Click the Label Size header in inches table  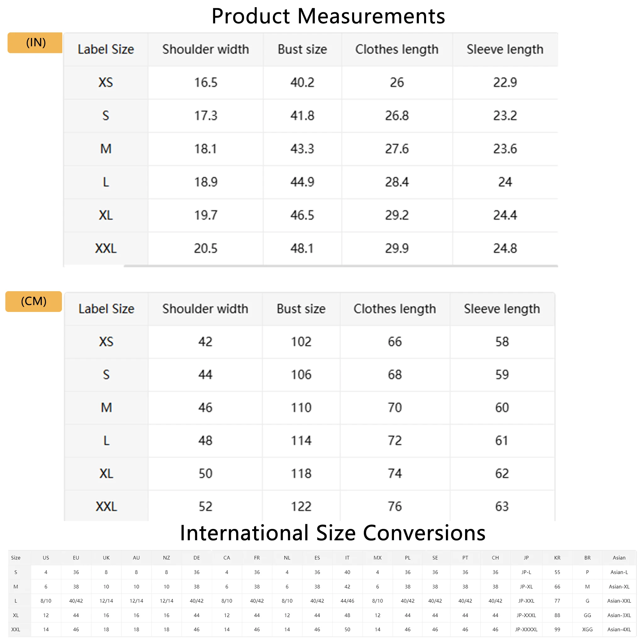click(x=106, y=49)
